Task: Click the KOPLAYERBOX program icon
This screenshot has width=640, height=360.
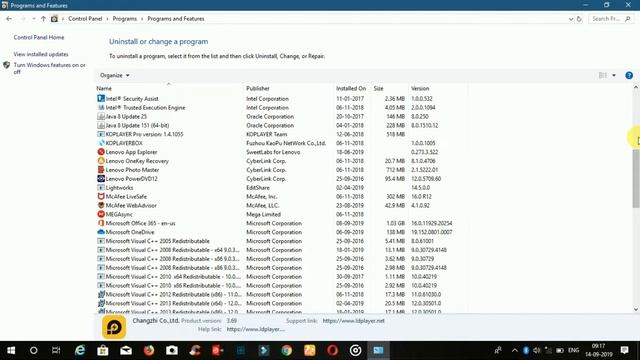Action: click(101, 143)
